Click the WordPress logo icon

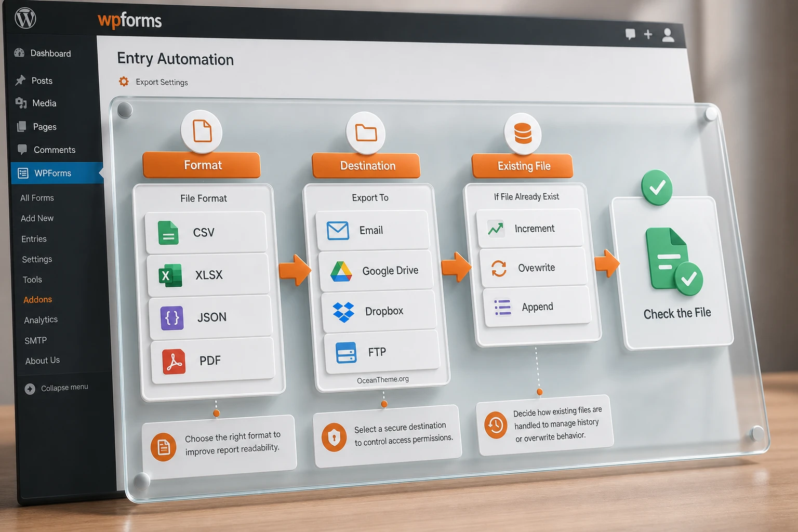(x=25, y=19)
